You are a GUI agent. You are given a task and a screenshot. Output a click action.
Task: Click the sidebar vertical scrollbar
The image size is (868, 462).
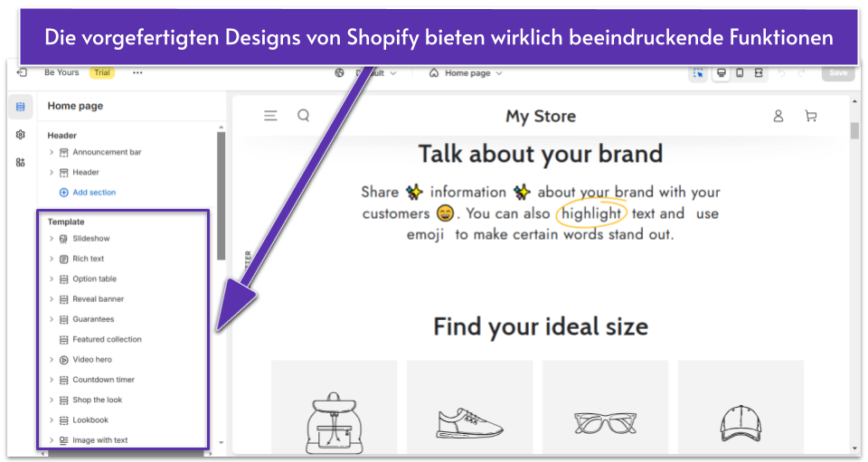(x=221, y=196)
